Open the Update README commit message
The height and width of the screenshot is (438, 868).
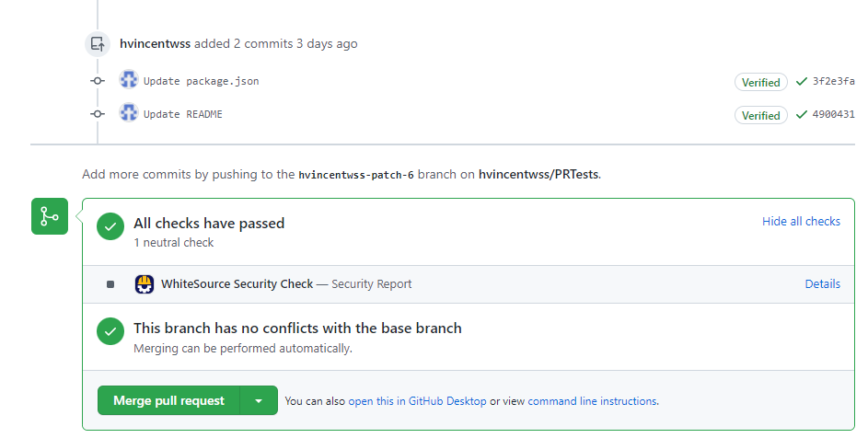coord(182,114)
